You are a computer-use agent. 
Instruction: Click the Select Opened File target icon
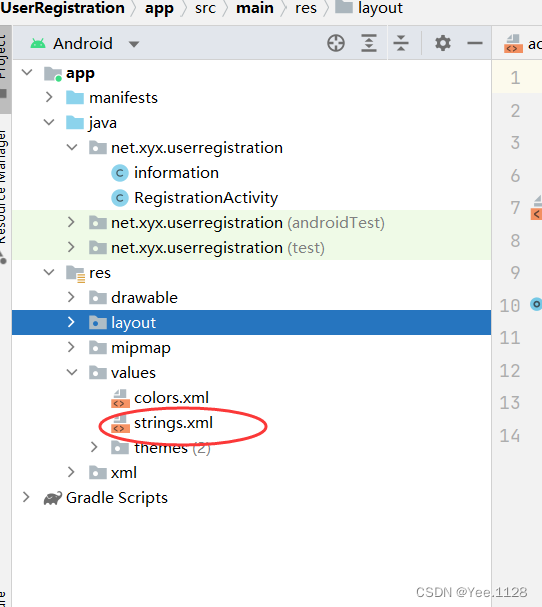point(336,43)
